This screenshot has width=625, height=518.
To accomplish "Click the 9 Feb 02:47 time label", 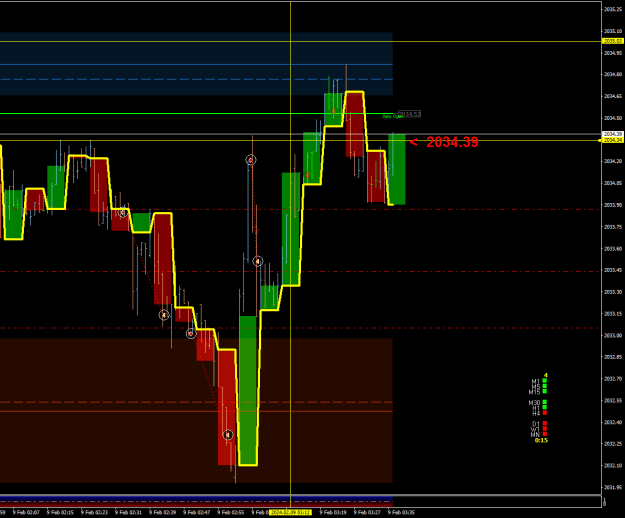I will 197,512.
